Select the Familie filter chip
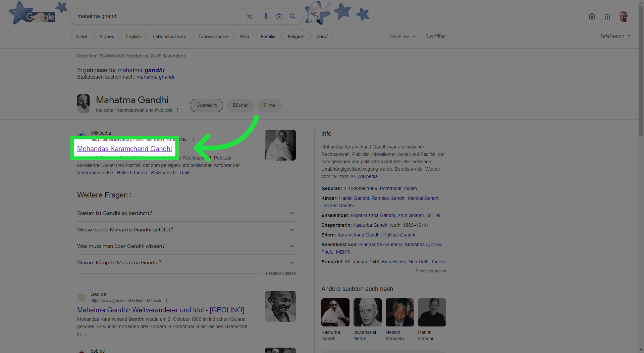 (268, 36)
